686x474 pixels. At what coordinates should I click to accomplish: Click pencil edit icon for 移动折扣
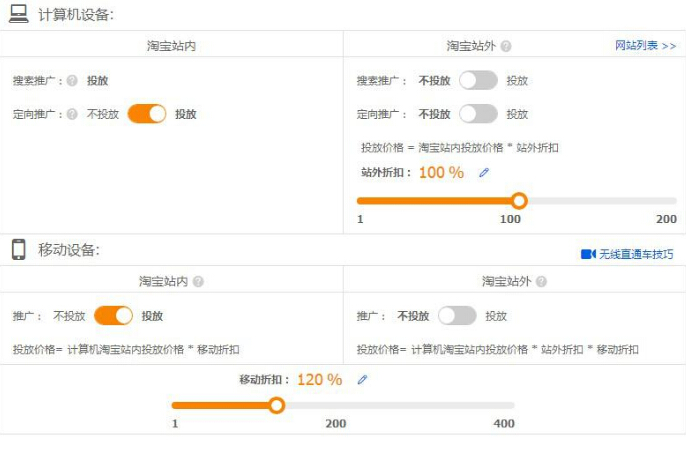pyautogui.click(x=362, y=380)
